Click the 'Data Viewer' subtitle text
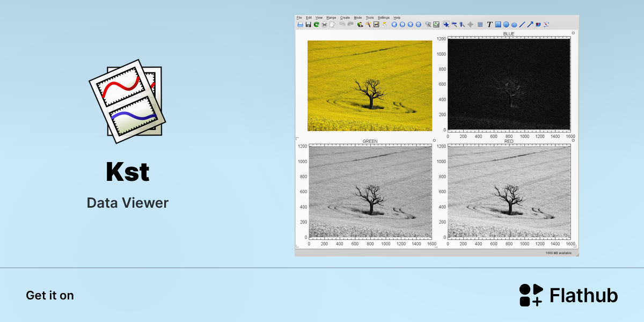This screenshot has width=644, height=322. [128, 203]
